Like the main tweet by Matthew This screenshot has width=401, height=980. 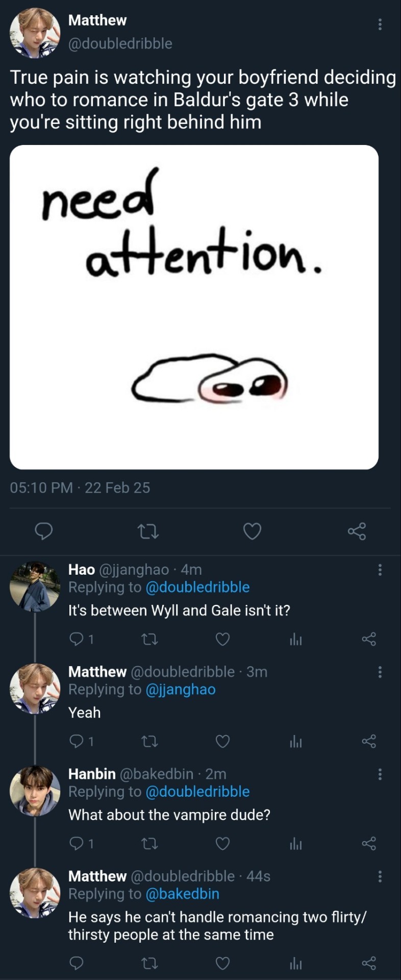click(252, 531)
